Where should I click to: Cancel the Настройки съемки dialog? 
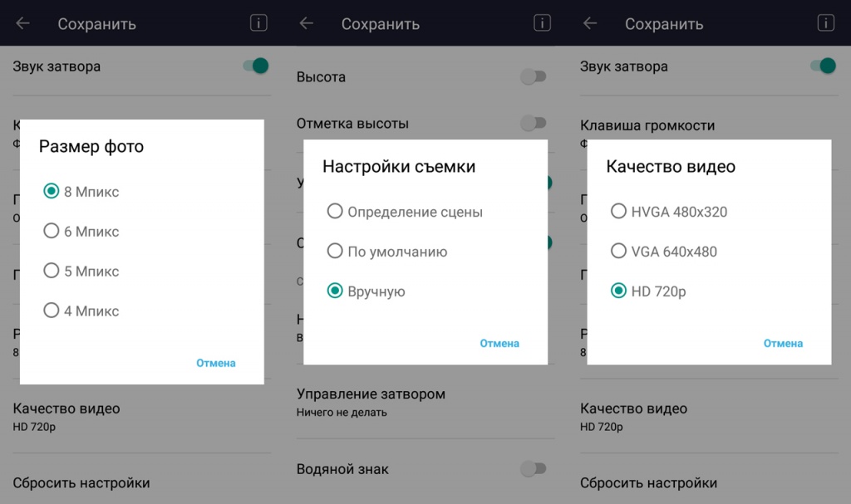pos(499,343)
